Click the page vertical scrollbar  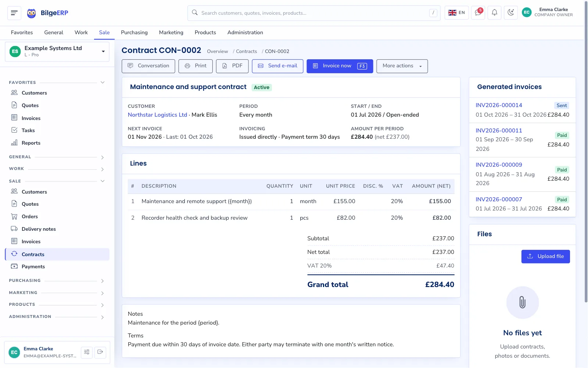(586, 152)
